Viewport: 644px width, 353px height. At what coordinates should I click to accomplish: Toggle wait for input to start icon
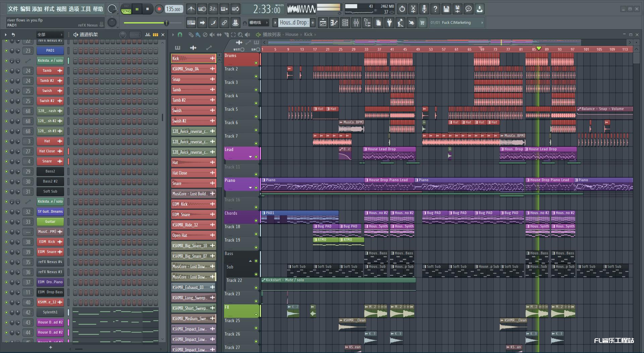[202, 9]
